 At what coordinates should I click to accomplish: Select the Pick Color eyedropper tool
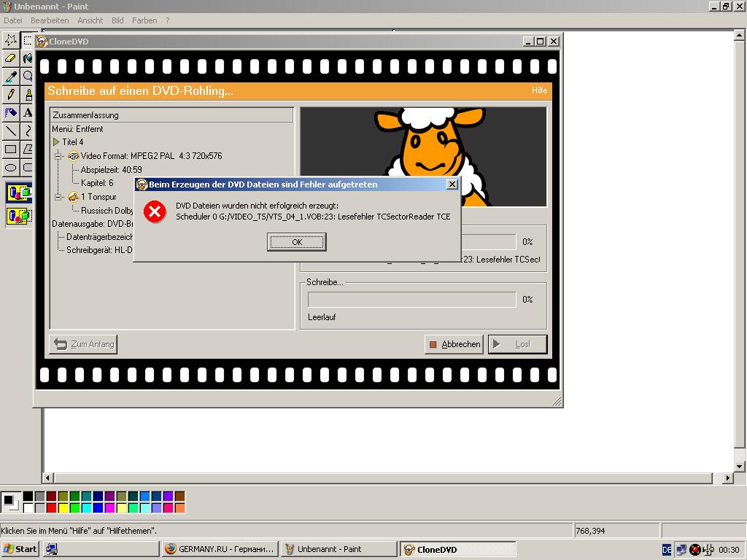pyautogui.click(x=10, y=76)
